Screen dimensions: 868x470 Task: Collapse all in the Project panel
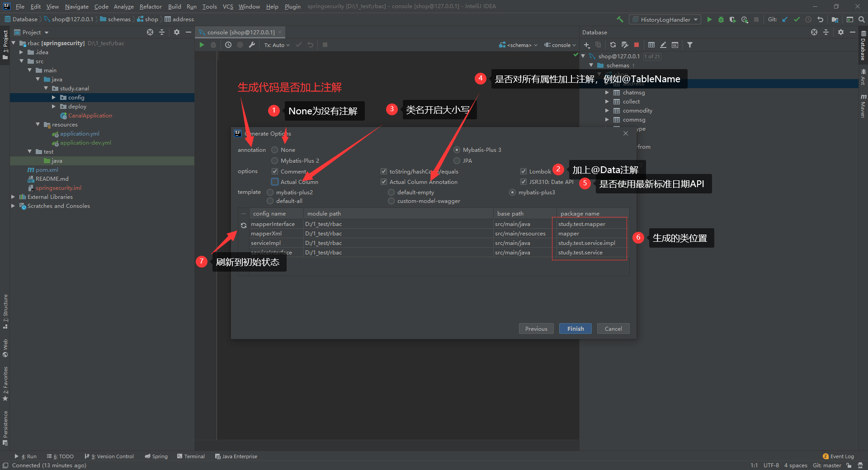click(162, 32)
